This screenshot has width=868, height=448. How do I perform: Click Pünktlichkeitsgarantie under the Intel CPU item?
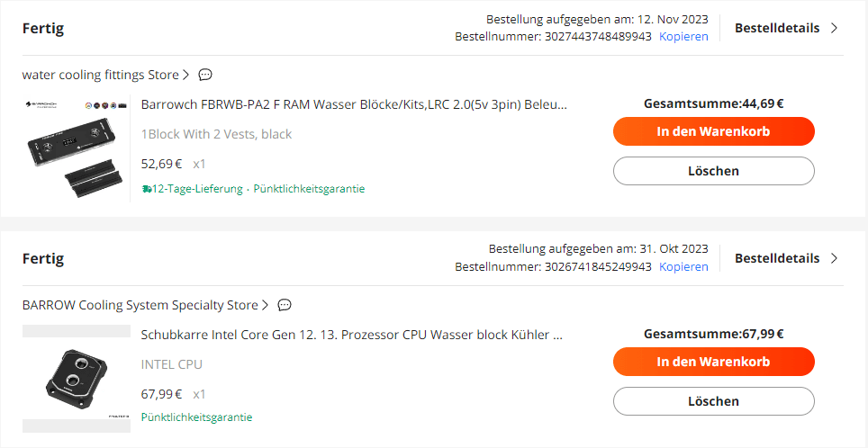tap(196, 417)
